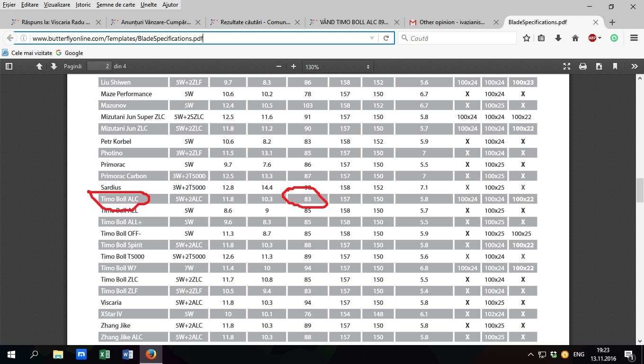Zoom out the PDF with minus button
Screen dimensions: 644x364
[279, 66]
